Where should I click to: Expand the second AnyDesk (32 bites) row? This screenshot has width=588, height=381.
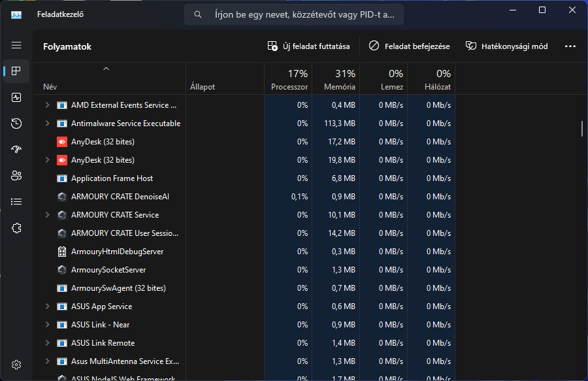click(47, 160)
